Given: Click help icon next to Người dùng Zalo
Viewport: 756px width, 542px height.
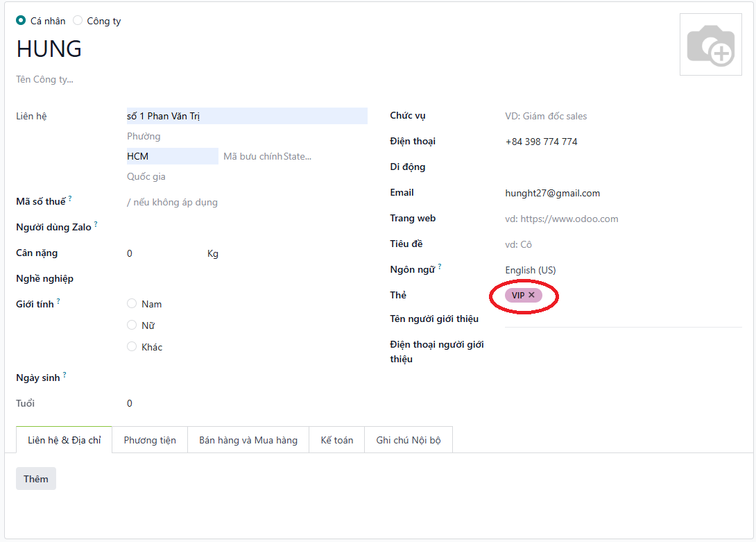Looking at the screenshot, I should 96,224.
